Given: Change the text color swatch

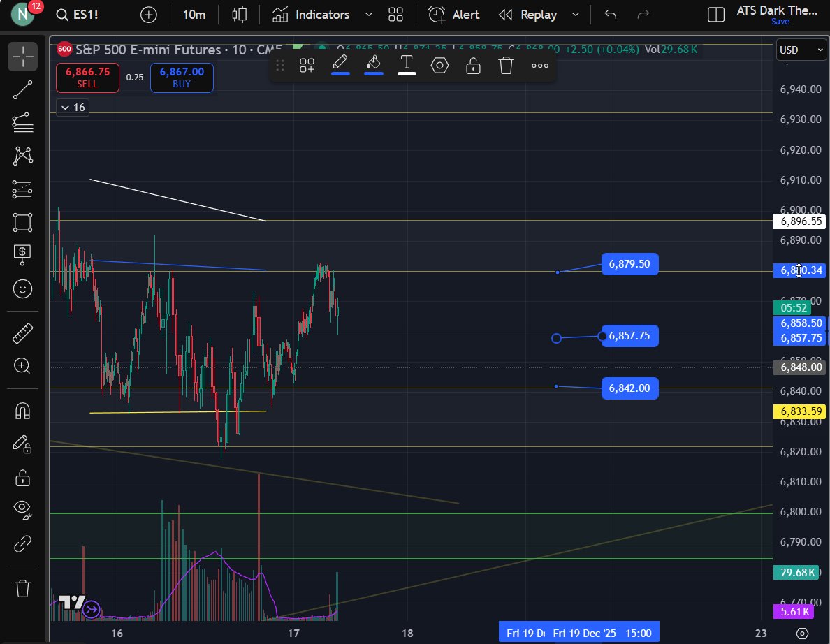Looking at the screenshot, I should pyautogui.click(x=407, y=66).
